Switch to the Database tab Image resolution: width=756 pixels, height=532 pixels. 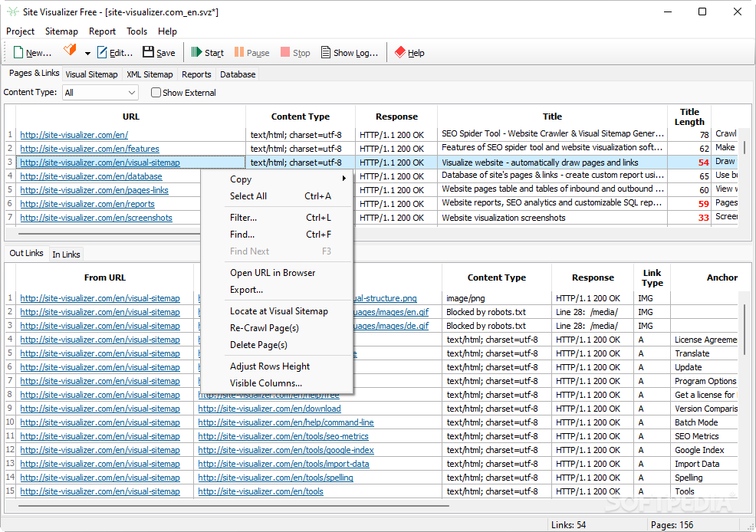tap(238, 74)
